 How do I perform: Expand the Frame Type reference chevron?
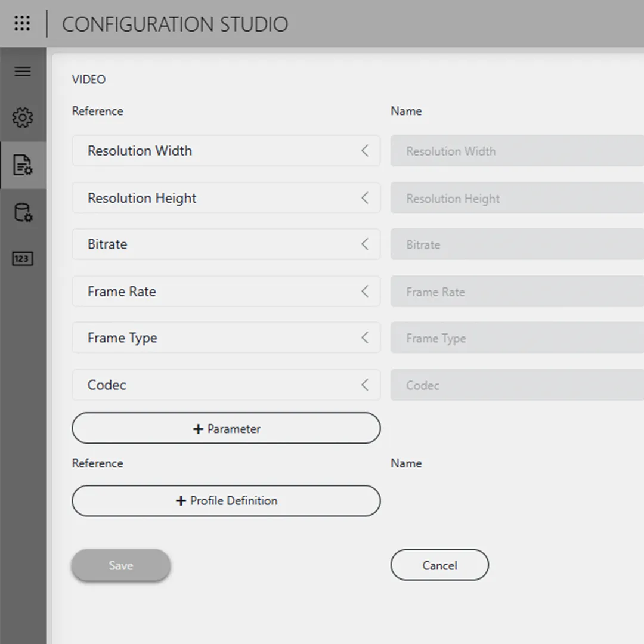tap(365, 338)
